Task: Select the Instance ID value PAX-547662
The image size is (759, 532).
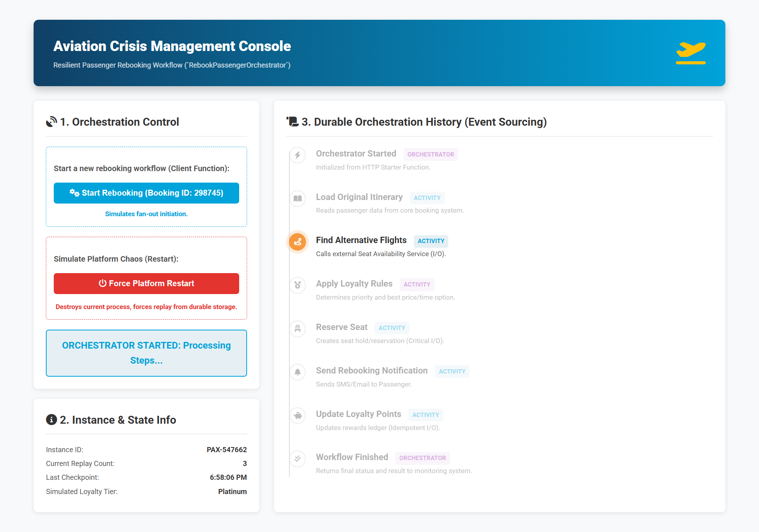Action: click(227, 450)
